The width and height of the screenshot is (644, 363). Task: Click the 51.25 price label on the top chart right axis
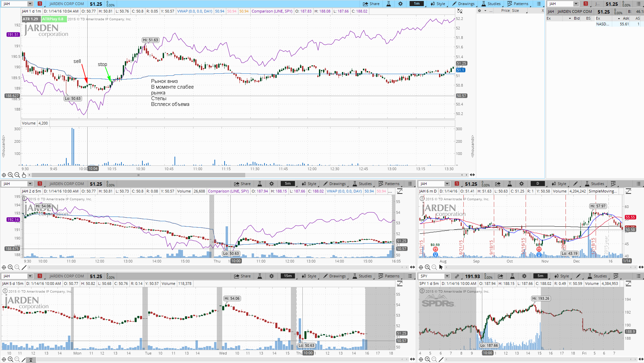(x=461, y=63)
